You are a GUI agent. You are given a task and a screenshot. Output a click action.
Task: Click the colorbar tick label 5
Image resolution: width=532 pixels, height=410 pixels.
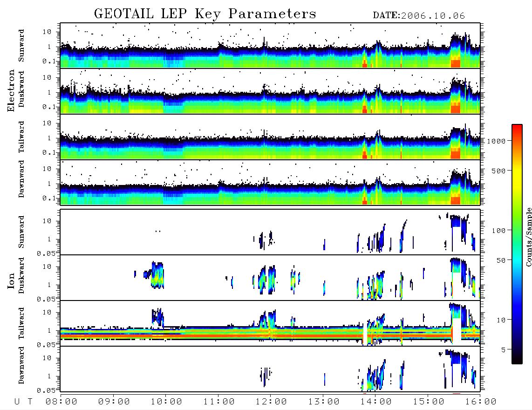[x=504, y=350]
